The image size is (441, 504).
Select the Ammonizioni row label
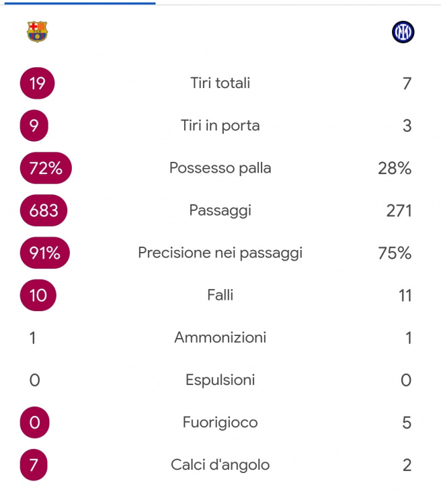(x=220, y=338)
